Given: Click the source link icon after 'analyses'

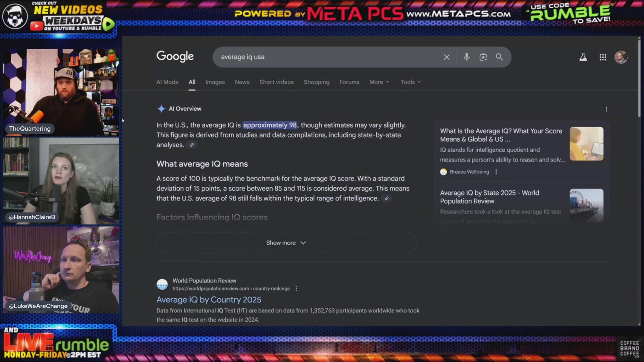Looking at the screenshot, I should coord(192,145).
